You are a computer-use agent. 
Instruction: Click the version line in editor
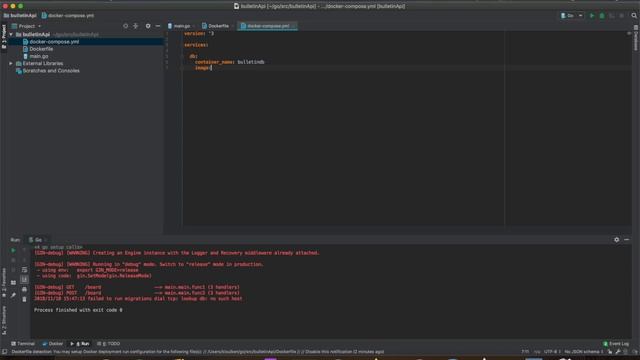(x=199, y=33)
